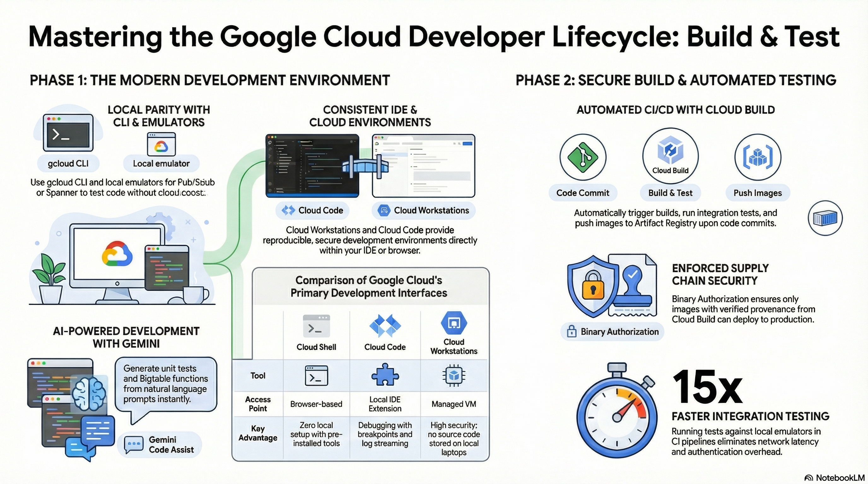Click the Push Images cubes icon
Image resolution: width=868 pixels, height=484 pixels.
(x=758, y=157)
